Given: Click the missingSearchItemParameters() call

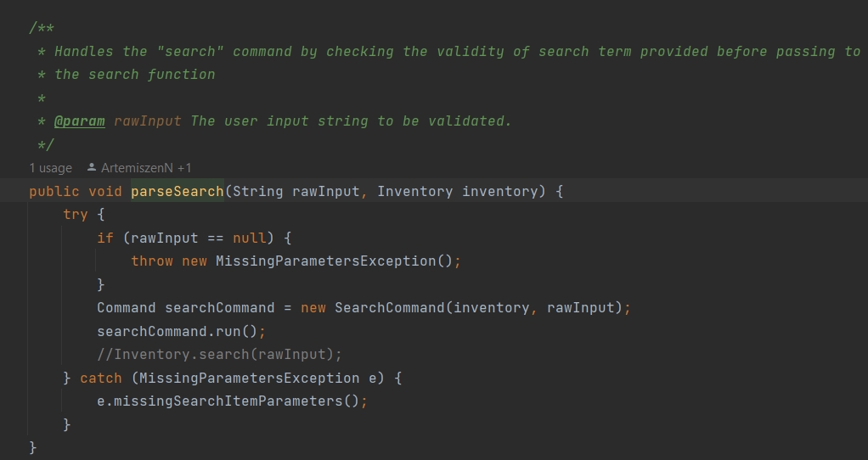Looking at the screenshot, I should click(x=236, y=401).
